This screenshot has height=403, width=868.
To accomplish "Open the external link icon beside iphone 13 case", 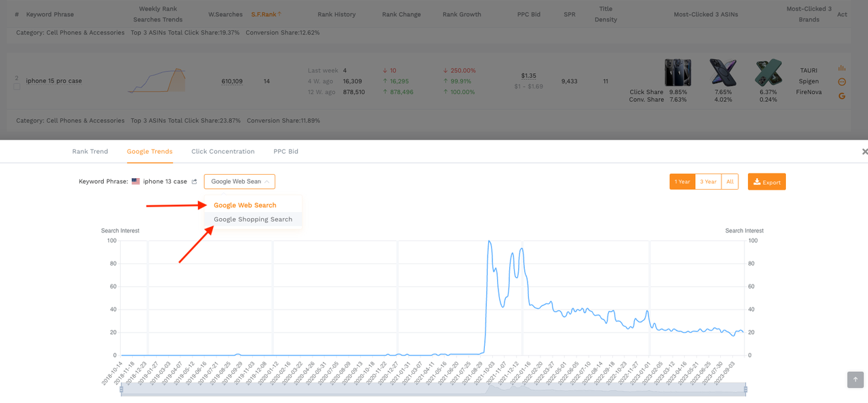I will click(x=195, y=182).
